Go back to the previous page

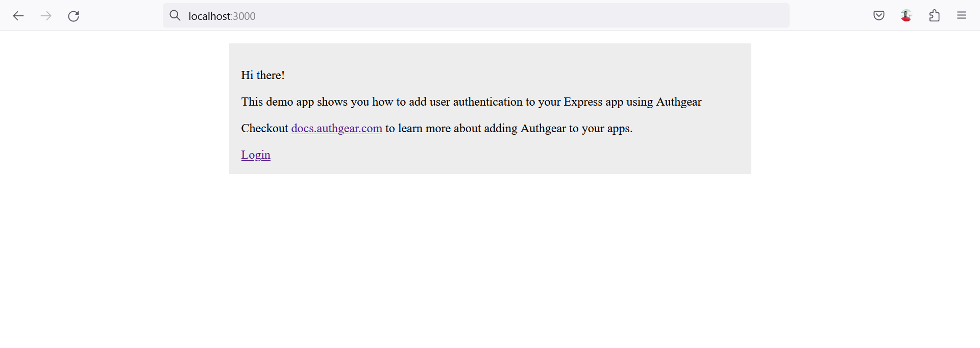click(18, 16)
